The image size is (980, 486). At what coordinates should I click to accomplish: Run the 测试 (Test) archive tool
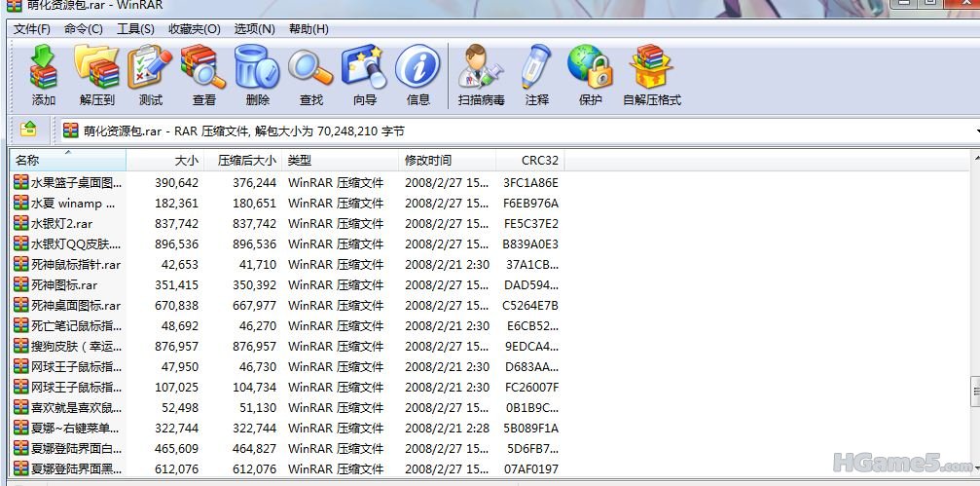150,75
